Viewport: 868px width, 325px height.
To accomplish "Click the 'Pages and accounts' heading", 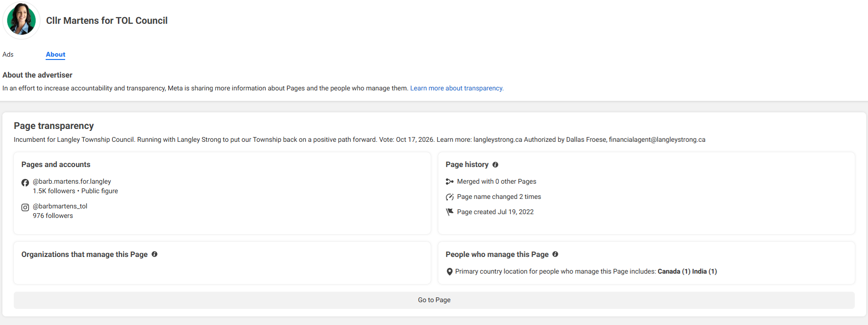I will 56,164.
